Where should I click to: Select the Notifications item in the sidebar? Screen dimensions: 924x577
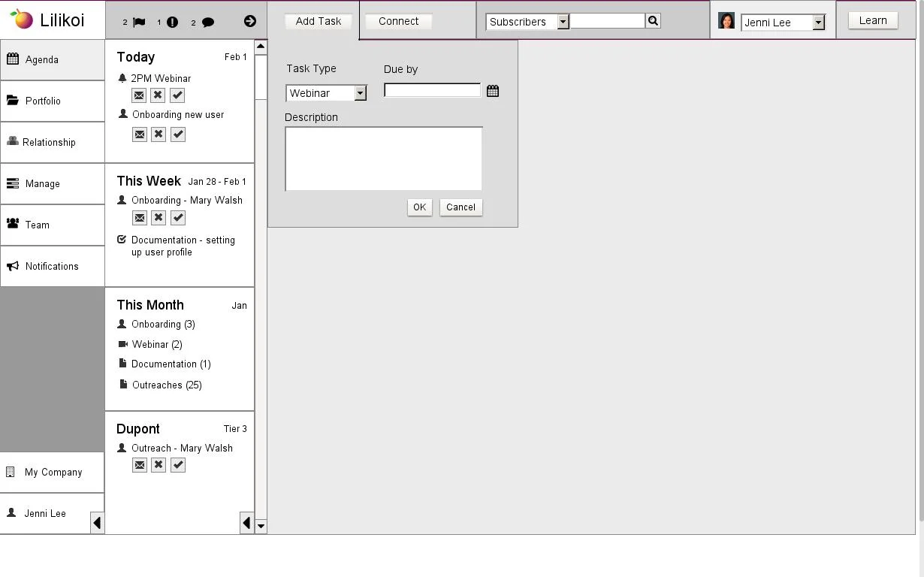click(53, 266)
